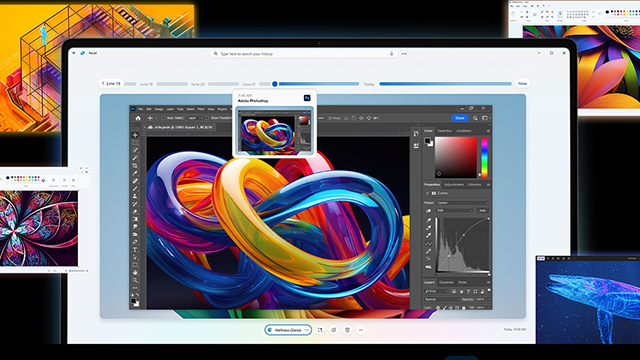Screen dimensions: 640x360
Task: Open the RGB channel dropdown in Curves
Action: click(x=455, y=211)
